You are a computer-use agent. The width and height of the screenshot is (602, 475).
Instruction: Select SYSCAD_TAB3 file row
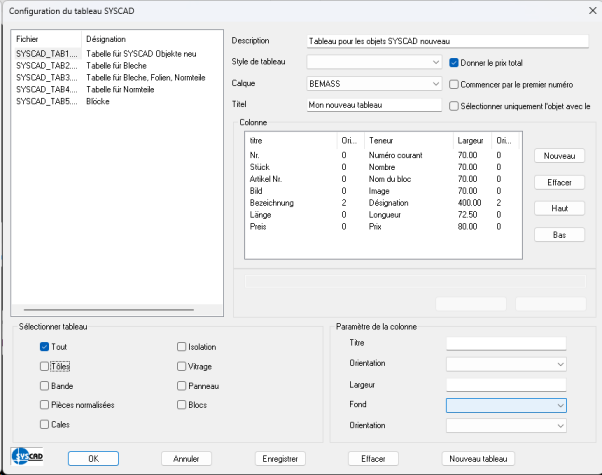click(x=117, y=78)
